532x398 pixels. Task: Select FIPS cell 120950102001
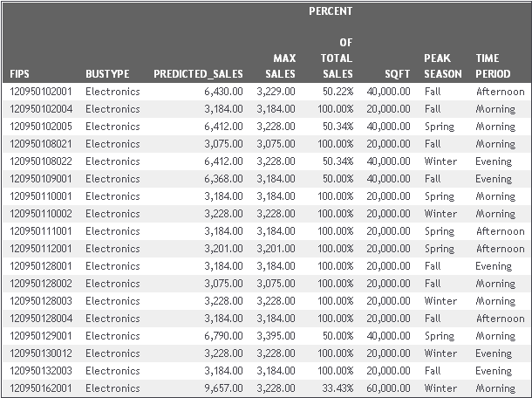pos(41,92)
